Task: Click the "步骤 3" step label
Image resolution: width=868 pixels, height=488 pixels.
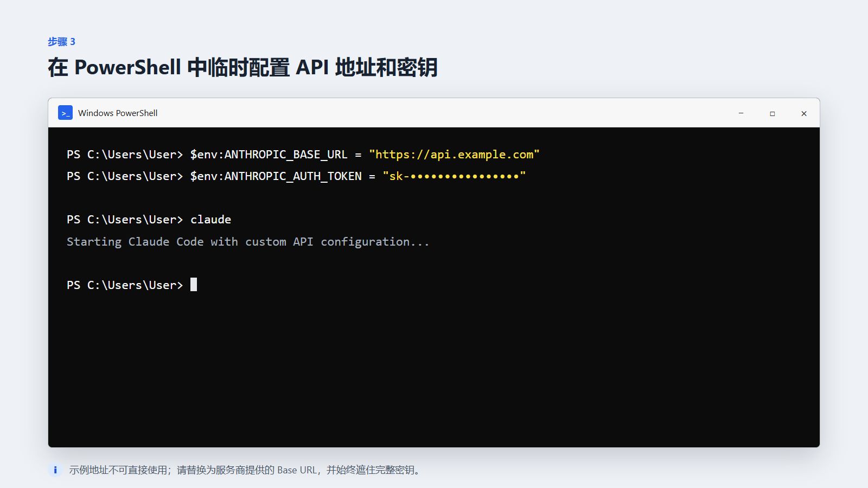Action: point(61,42)
